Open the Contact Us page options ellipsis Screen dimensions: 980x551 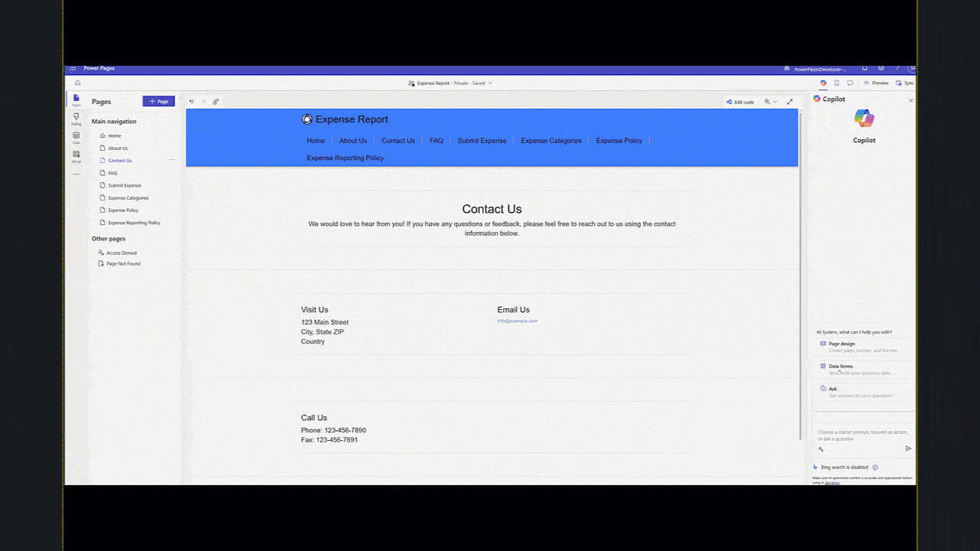pyautogui.click(x=171, y=161)
